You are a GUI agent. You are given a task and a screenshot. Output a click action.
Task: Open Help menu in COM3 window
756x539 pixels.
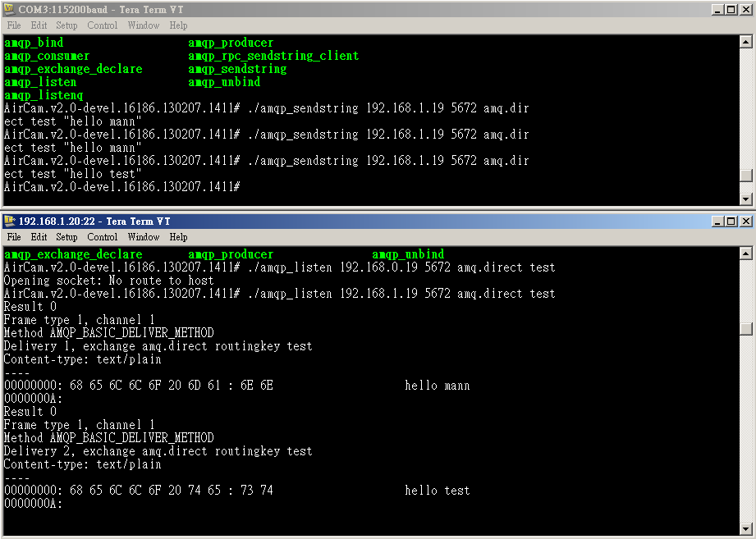[x=178, y=25]
